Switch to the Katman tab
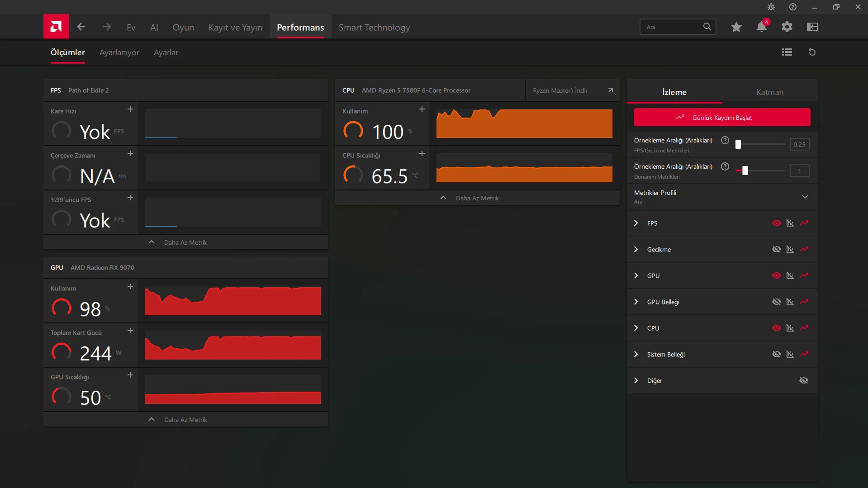The image size is (868, 488). tap(770, 92)
